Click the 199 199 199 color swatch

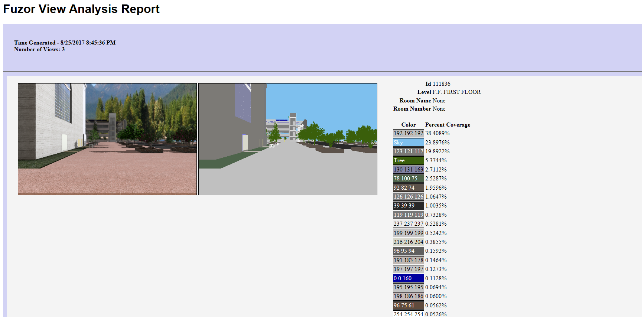click(409, 233)
